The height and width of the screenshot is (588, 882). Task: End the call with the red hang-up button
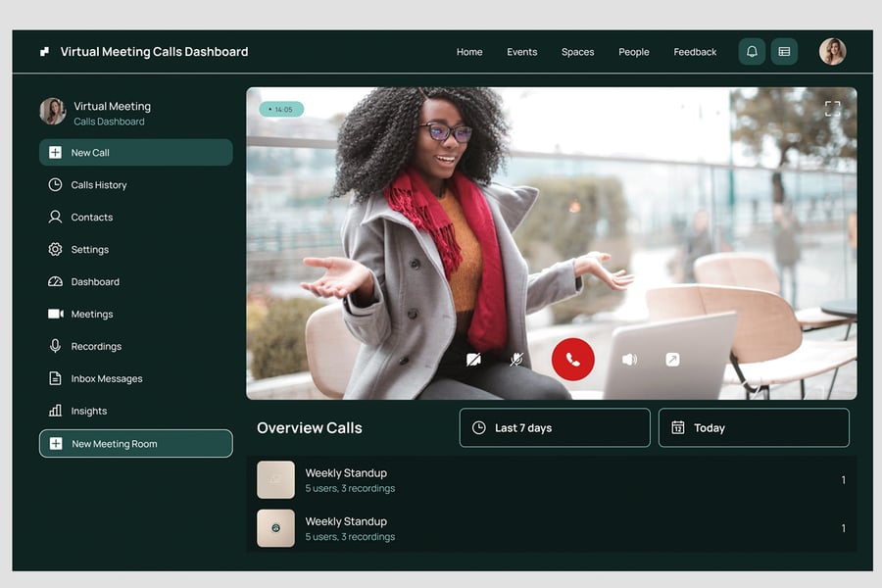(x=573, y=360)
